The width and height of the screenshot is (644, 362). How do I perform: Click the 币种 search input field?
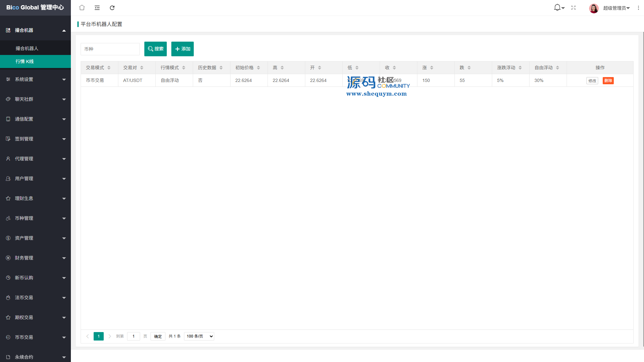[110, 49]
